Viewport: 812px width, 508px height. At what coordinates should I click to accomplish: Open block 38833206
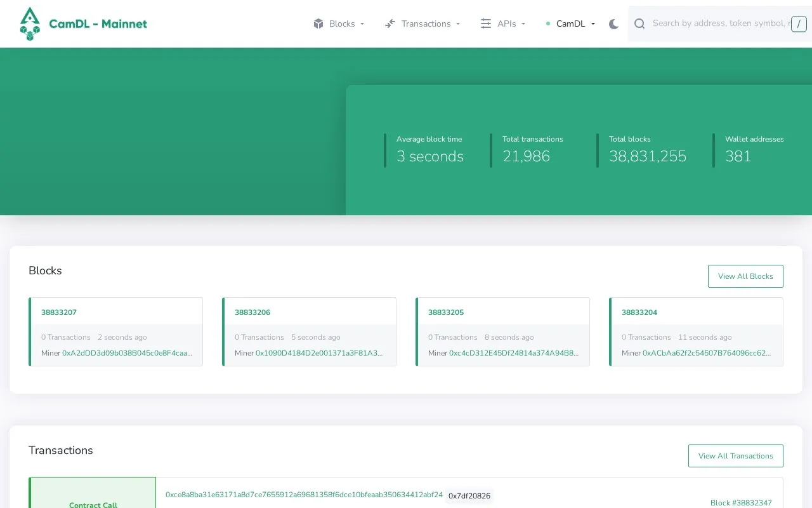252,312
